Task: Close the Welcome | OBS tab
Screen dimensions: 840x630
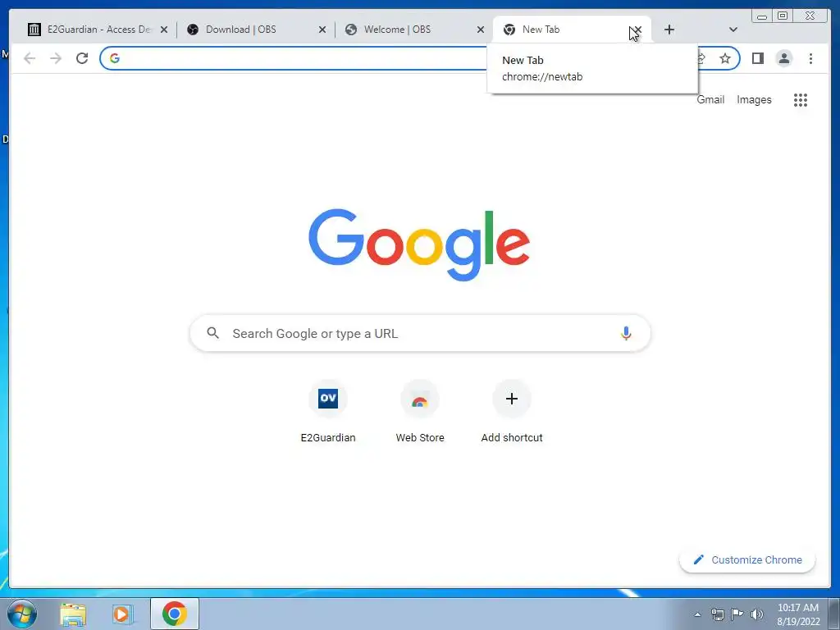Action: point(481,30)
